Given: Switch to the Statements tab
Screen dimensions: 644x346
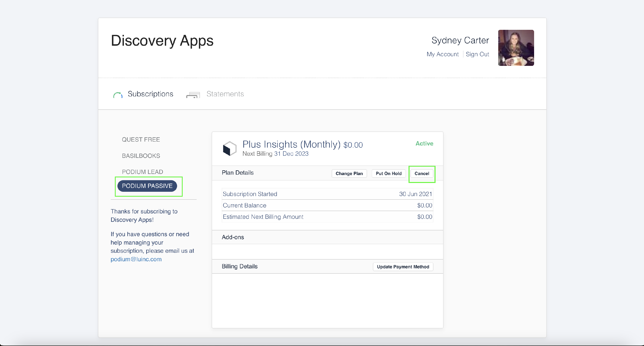Looking at the screenshot, I should pos(225,94).
